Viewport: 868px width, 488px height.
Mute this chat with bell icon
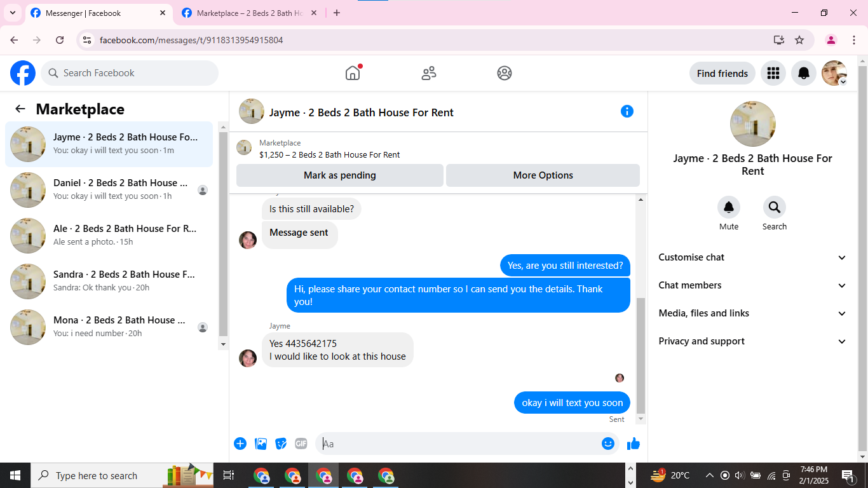tap(729, 207)
